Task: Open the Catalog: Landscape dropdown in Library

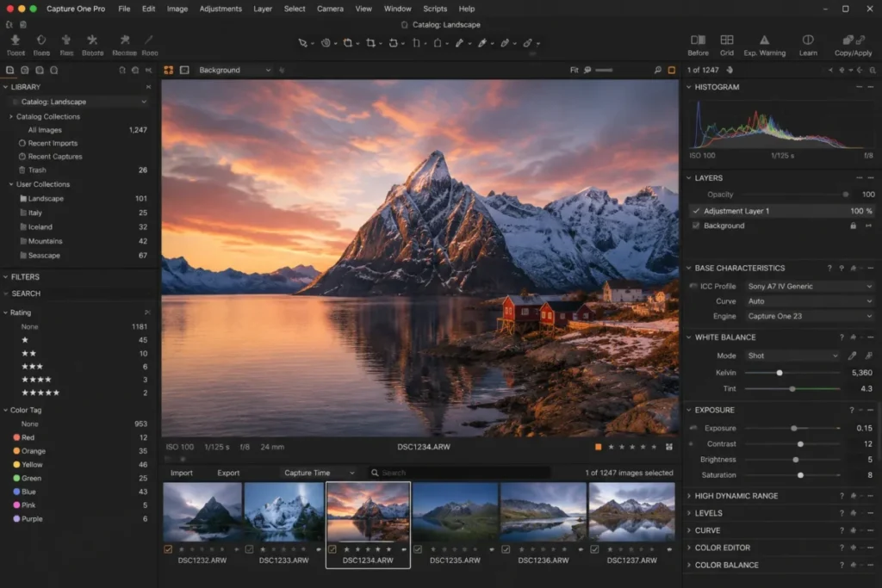Action: pos(80,102)
